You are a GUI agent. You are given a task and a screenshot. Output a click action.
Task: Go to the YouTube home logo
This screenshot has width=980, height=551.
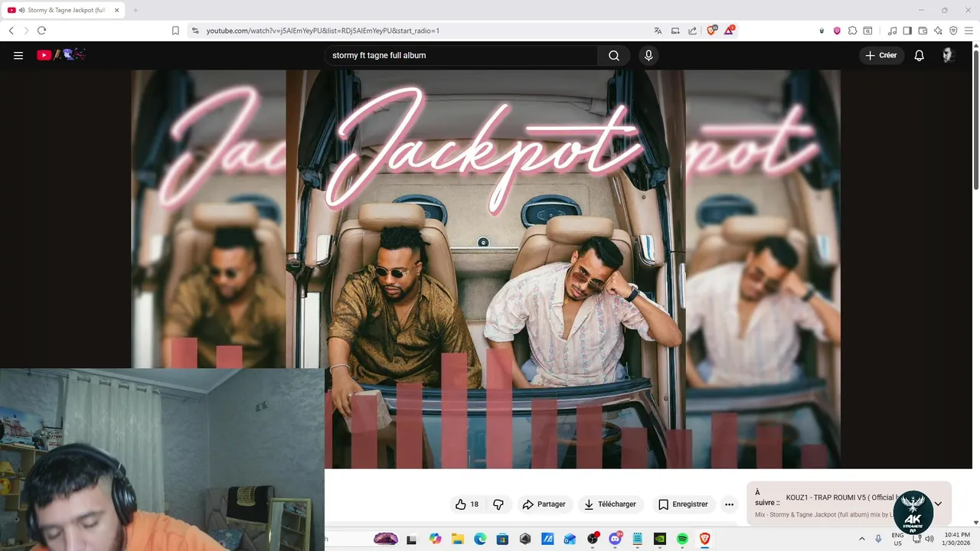tap(60, 55)
